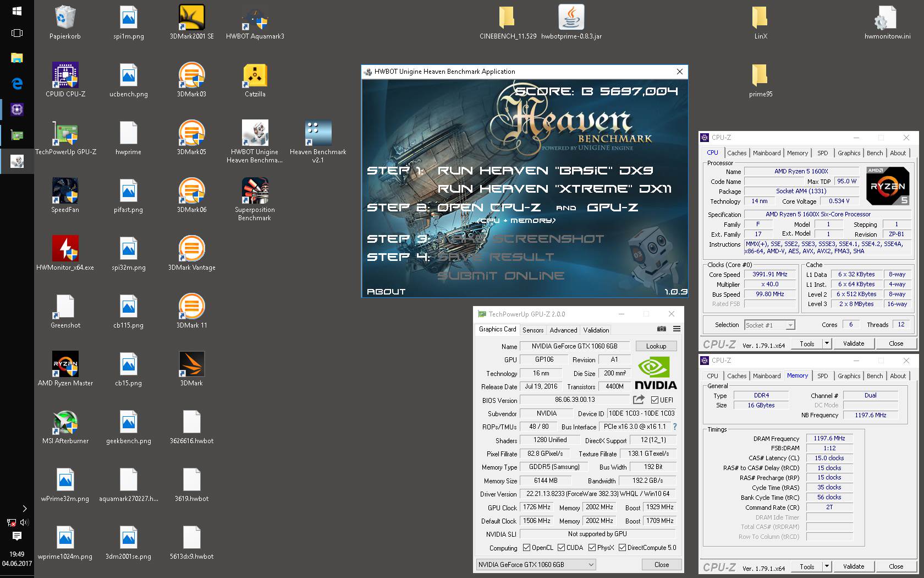Open prime95 folder on desktop
Viewport: 924px width, 578px height.
761,80
